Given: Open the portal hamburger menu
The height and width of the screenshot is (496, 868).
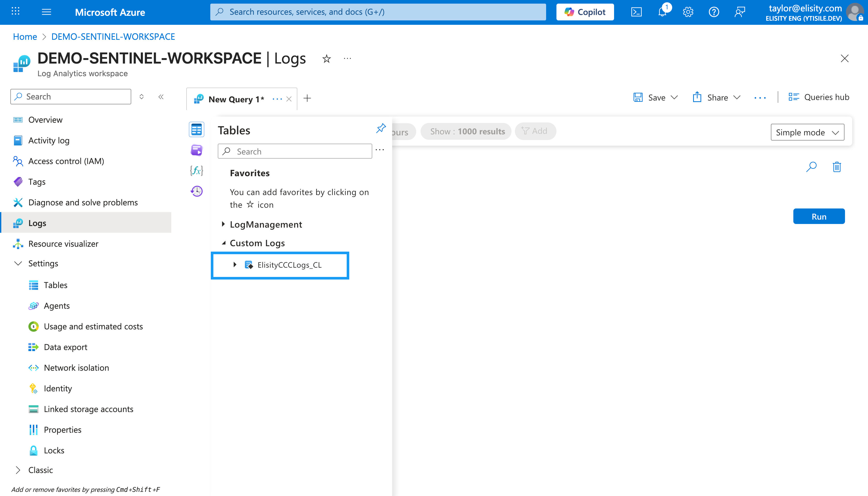Looking at the screenshot, I should (x=46, y=12).
